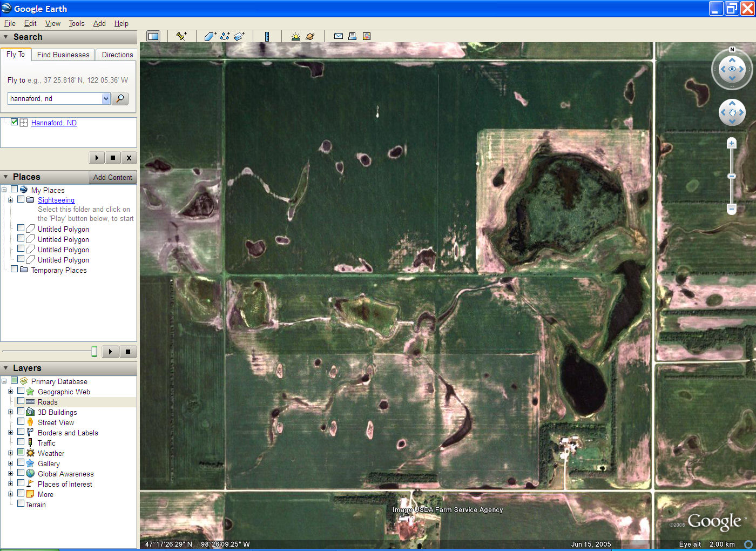This screenshot has height=551, width=756.
Task: Toggle the My Places checkbox
Action: (x=15, y=189)
